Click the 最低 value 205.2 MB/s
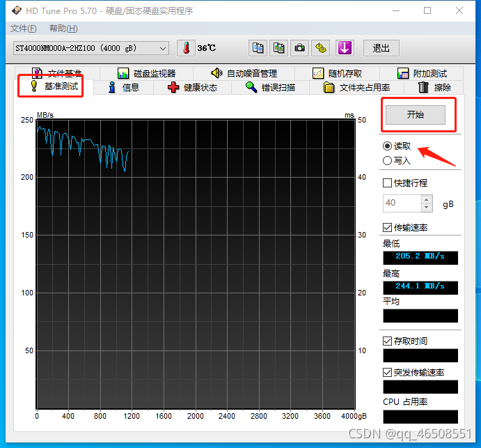481x448 pixels. (x=420, y=257)
